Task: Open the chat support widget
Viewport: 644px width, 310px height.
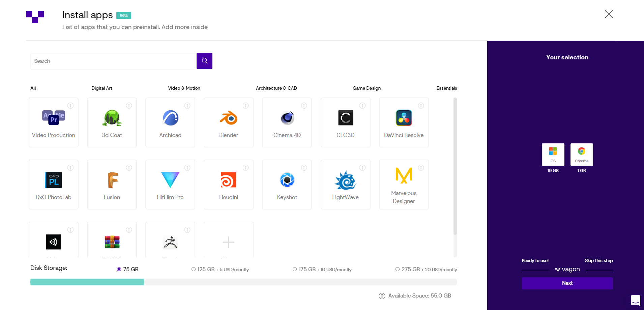Action: (x=635, y=300)
